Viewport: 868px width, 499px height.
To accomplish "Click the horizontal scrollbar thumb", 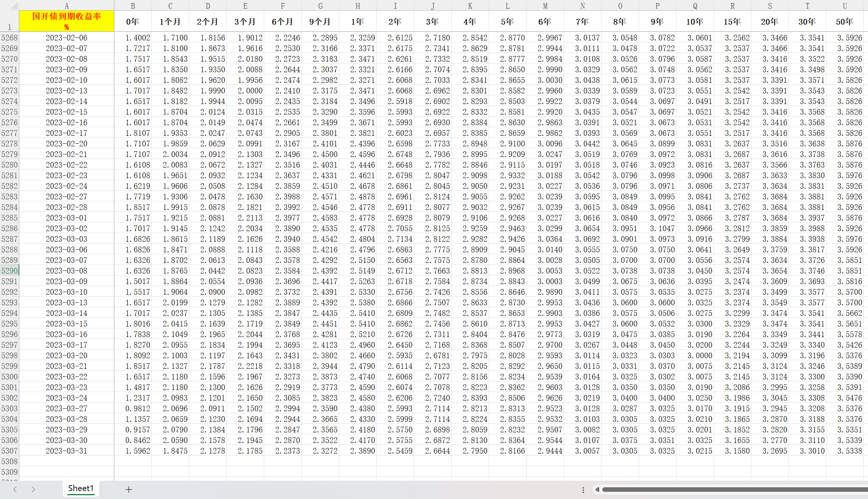I will pos(734,490).
